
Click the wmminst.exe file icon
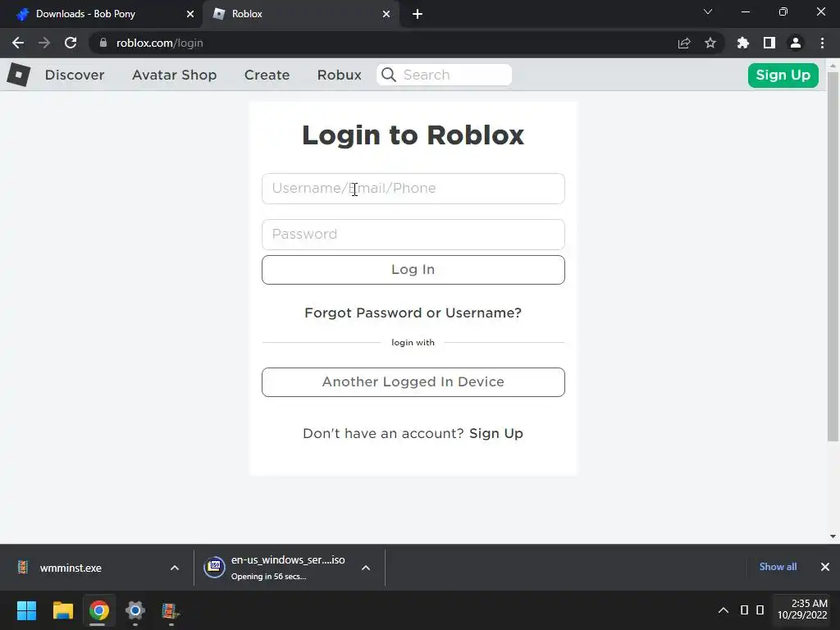(x=22, y=567)
